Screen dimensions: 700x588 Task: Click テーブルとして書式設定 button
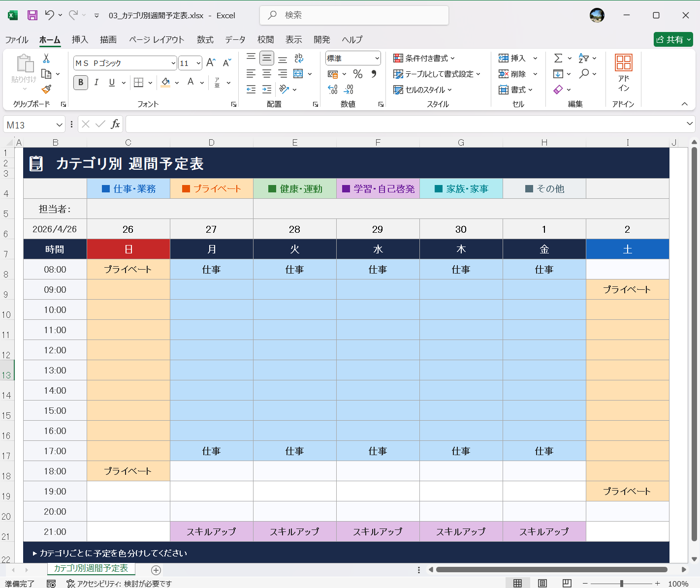tap(437, 74)
